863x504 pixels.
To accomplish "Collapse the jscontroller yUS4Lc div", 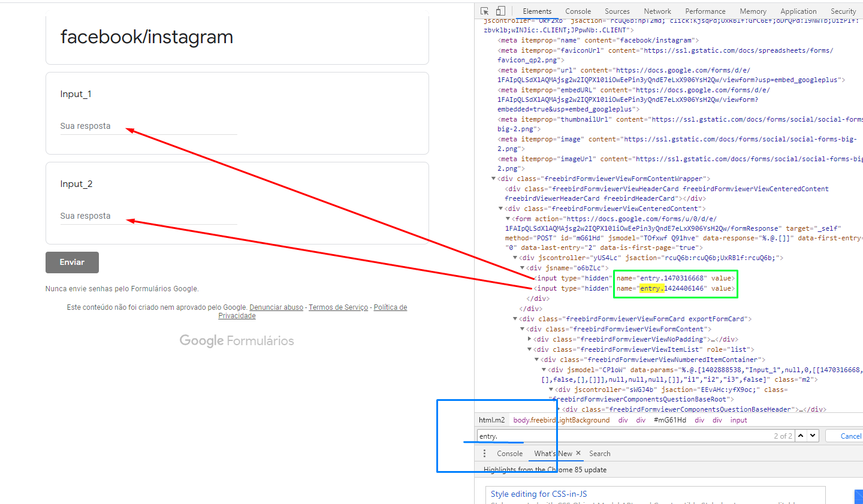I will coord(515,258).
